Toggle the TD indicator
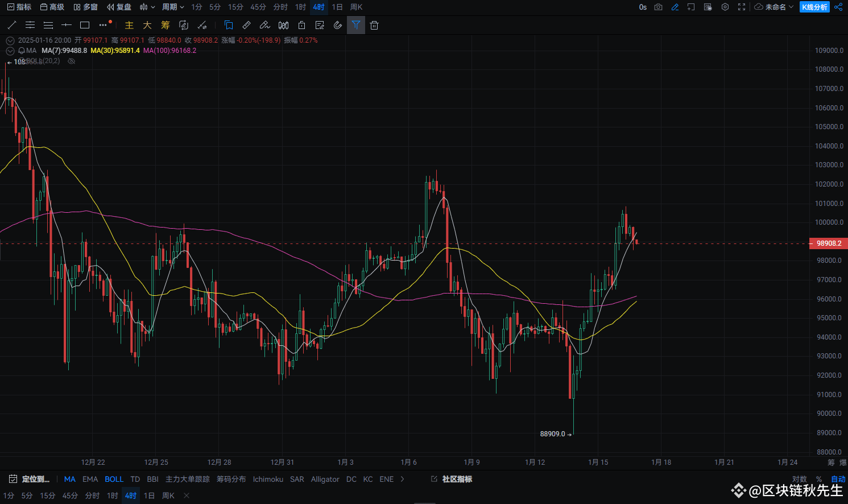The width and height of the screenshot is (848, 504). pyautogui.click(x=135, y=479)
